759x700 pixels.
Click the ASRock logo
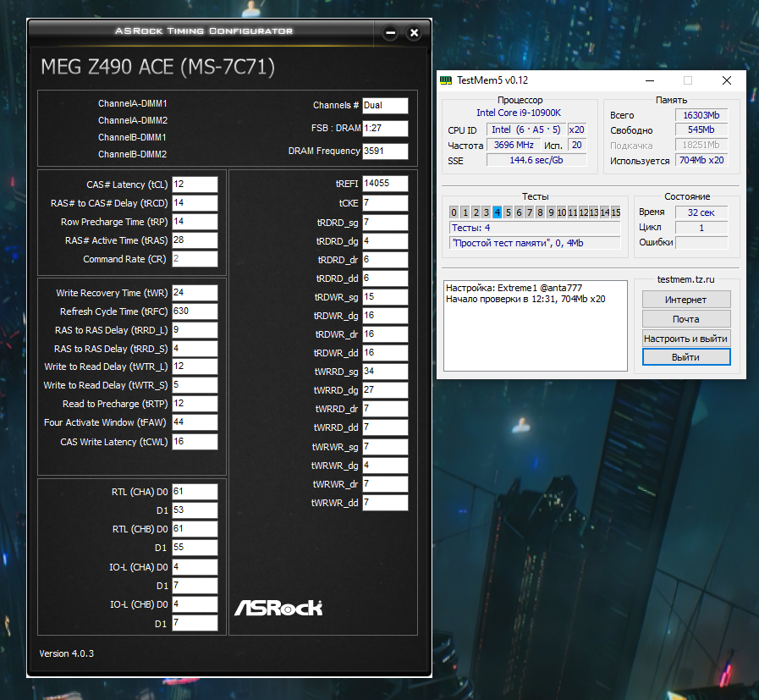[278, 608]
